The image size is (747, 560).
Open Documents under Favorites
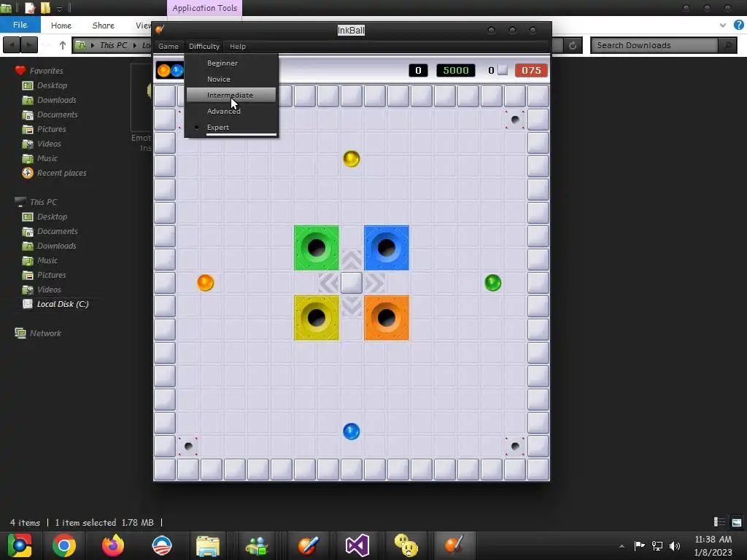pyautogui.click(x=57, y=114)
